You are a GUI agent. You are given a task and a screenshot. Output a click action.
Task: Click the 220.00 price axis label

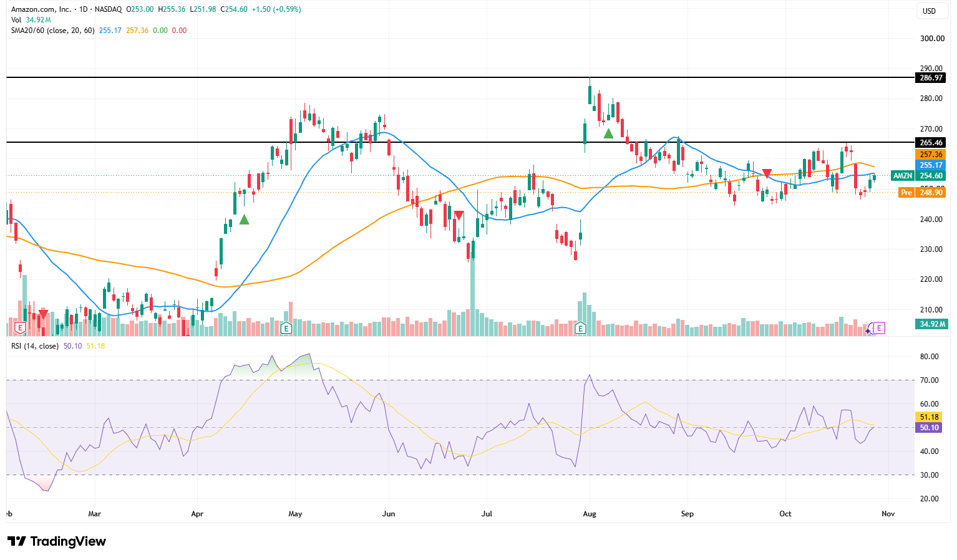pos(933,279)
